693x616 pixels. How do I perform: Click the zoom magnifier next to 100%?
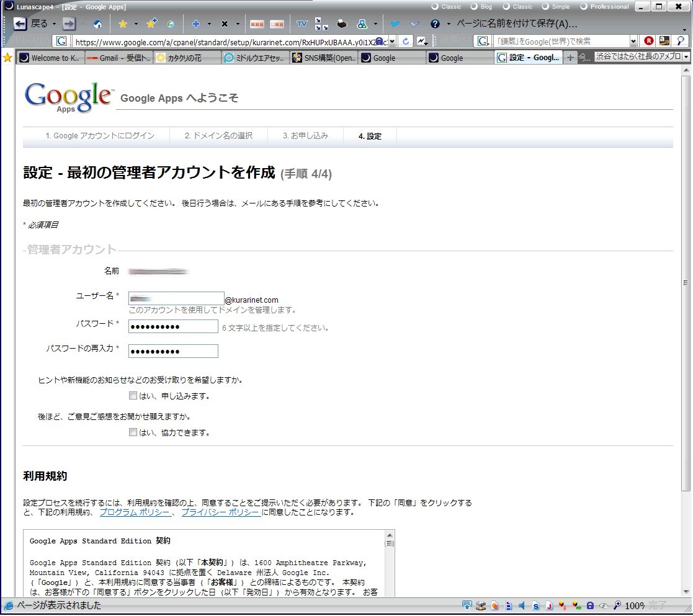tap(617, 606)
